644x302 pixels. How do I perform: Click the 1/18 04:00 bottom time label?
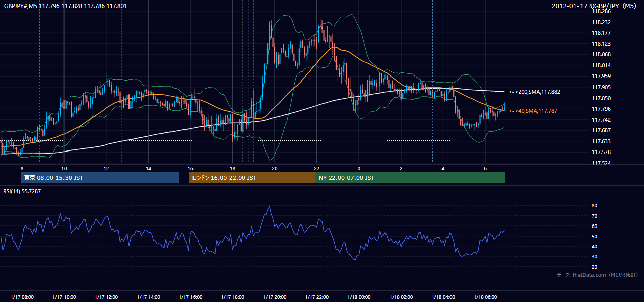(x=443, y=297)
